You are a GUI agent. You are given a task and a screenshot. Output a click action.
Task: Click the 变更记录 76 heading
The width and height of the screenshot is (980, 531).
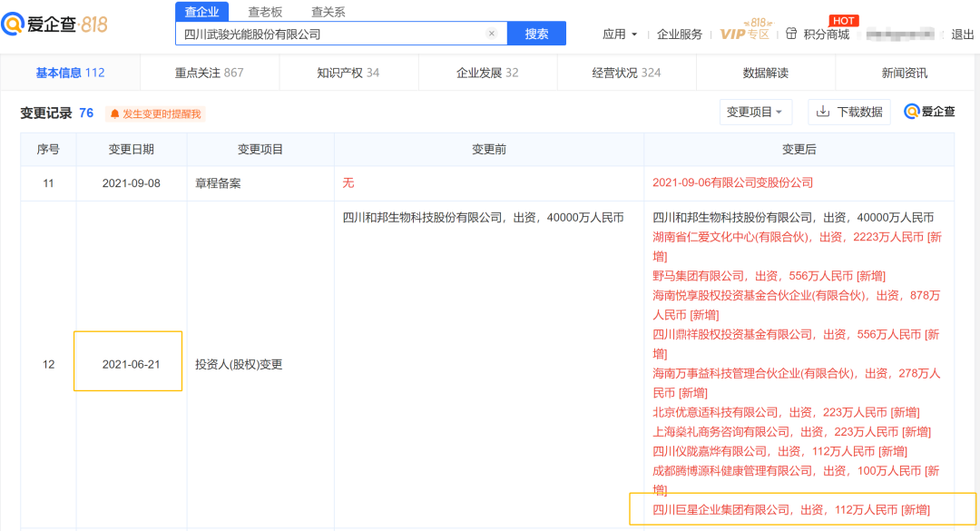pos(57,113)
